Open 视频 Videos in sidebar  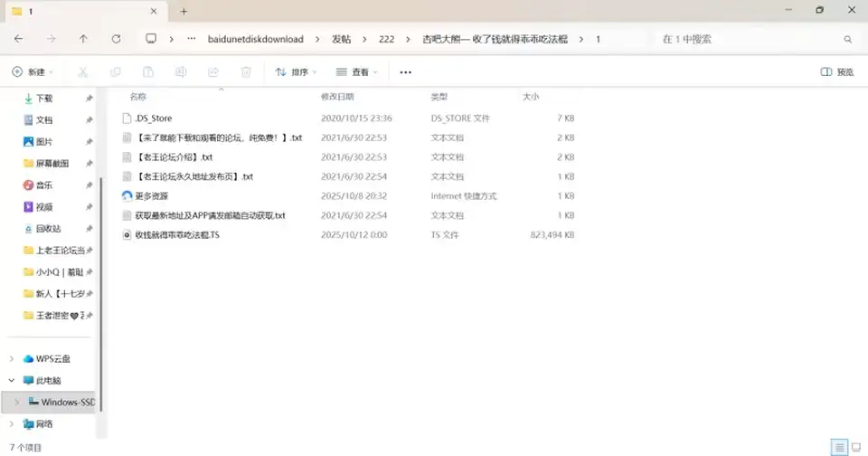click(x=44, y=206)
